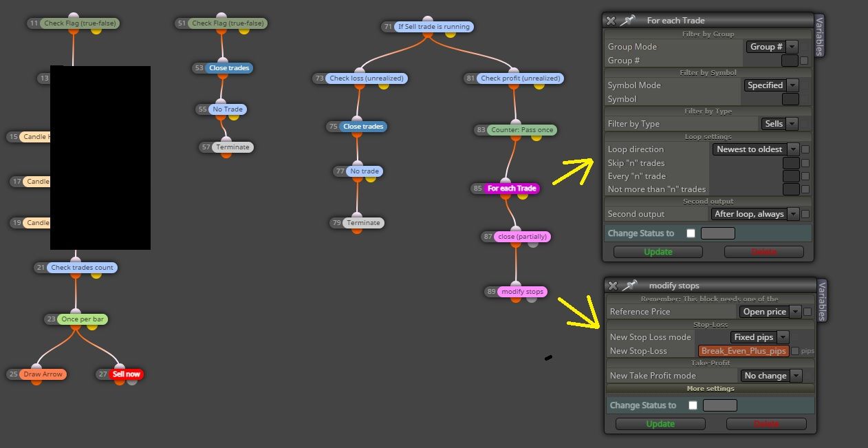Screen dimensions: 868x448
Task: Enable Change Status in For each Trade panel
Action: pos(691,233)
